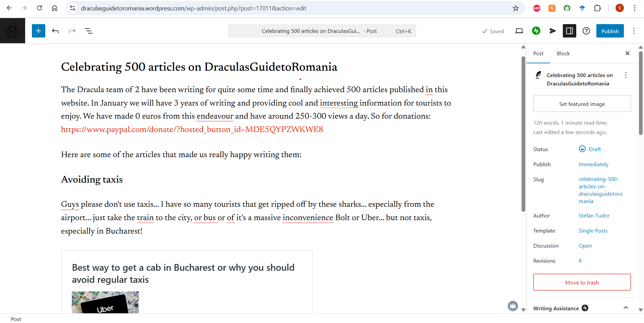The width and height of the screenshot is (644, 323).
Task: Click the Uber article thumbnail image
Action: 105,302
